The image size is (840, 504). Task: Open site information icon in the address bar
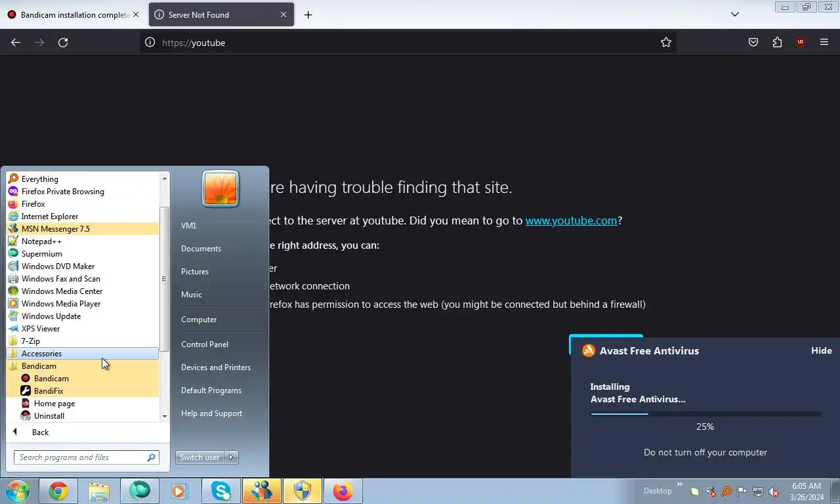pyautogui.click(x=150, y=43)
